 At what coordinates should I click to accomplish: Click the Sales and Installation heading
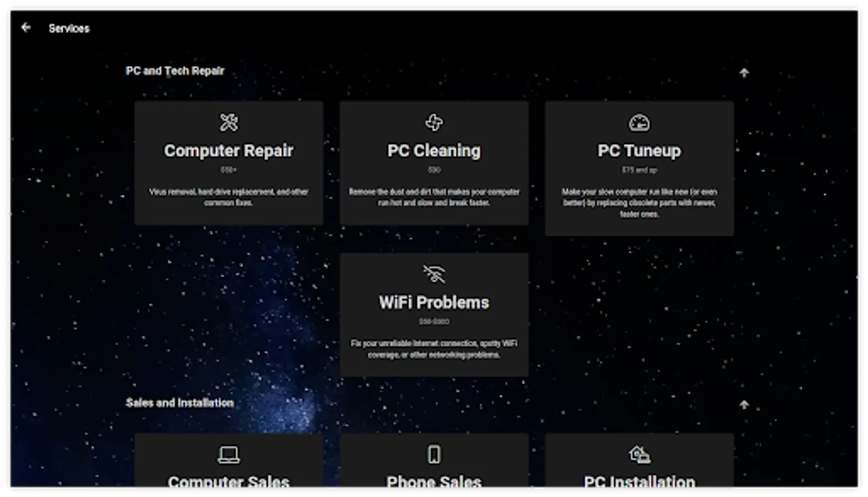pyautogui.click(x=179, y=403)
